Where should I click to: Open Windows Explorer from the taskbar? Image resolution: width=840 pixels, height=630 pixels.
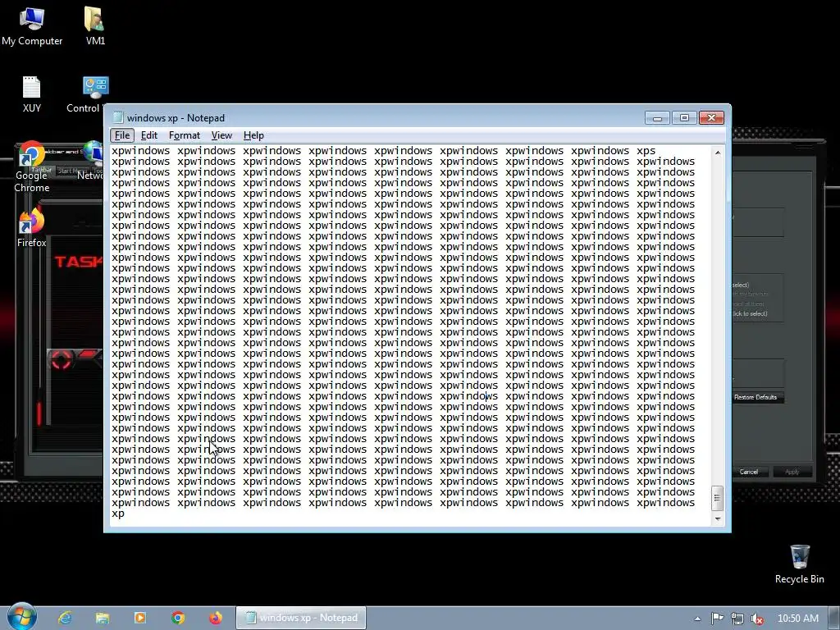[x=103, y=618]
